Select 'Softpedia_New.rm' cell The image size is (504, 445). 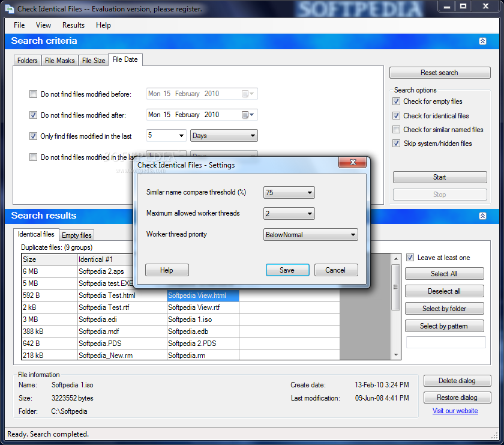122,356
